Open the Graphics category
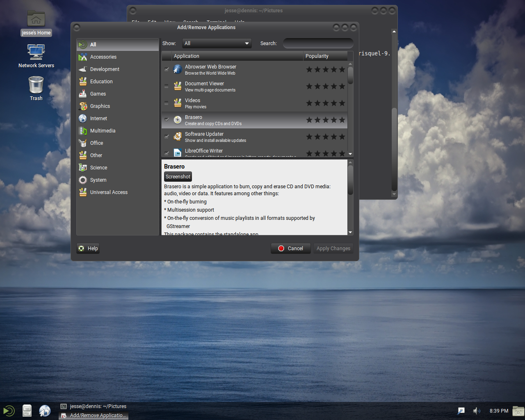Image resolution: width=525 pixels, height=420 pixels. pyautogui.click(x=118, y=106)
